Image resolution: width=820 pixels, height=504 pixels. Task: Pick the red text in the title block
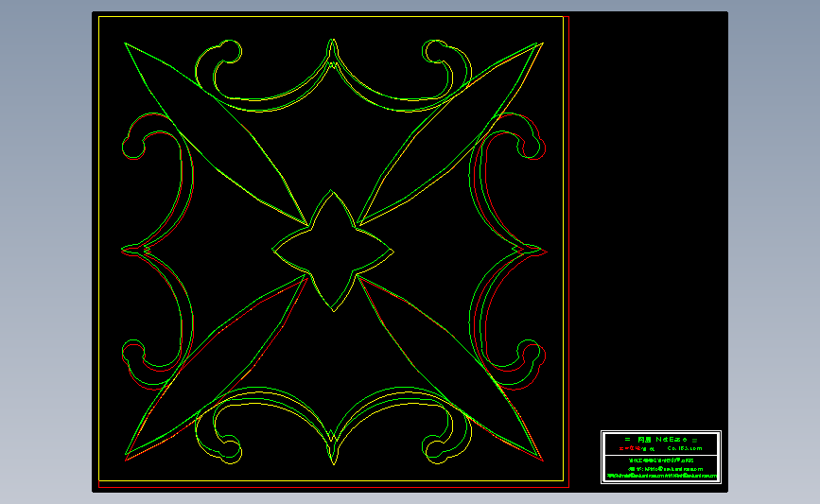(x=630, y=448)
